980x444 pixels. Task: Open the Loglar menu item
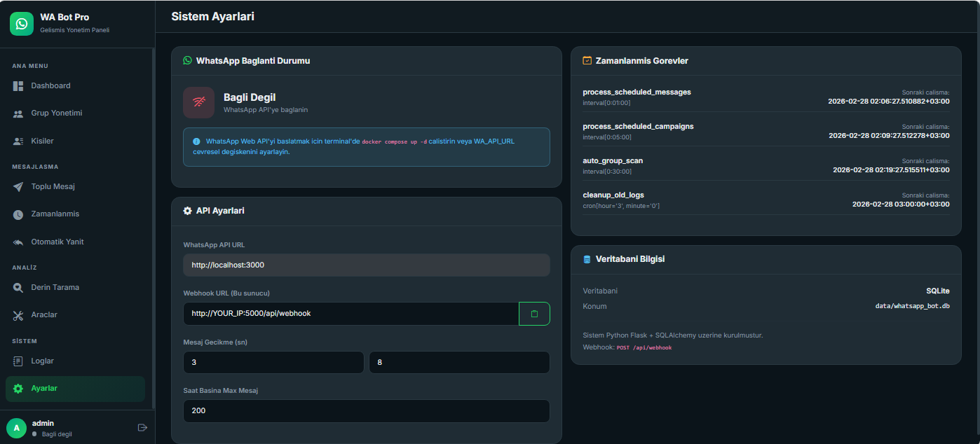click(42, 361)
